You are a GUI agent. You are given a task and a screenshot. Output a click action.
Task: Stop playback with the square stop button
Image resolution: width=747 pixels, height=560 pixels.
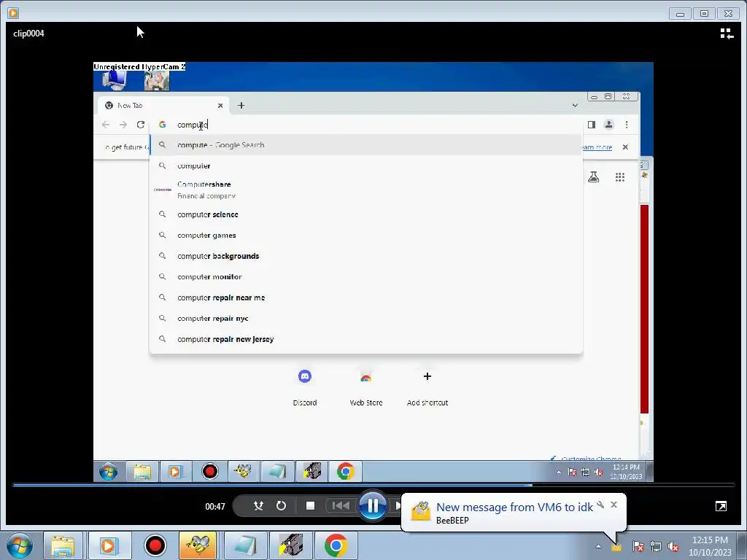[x=310, y=506]
